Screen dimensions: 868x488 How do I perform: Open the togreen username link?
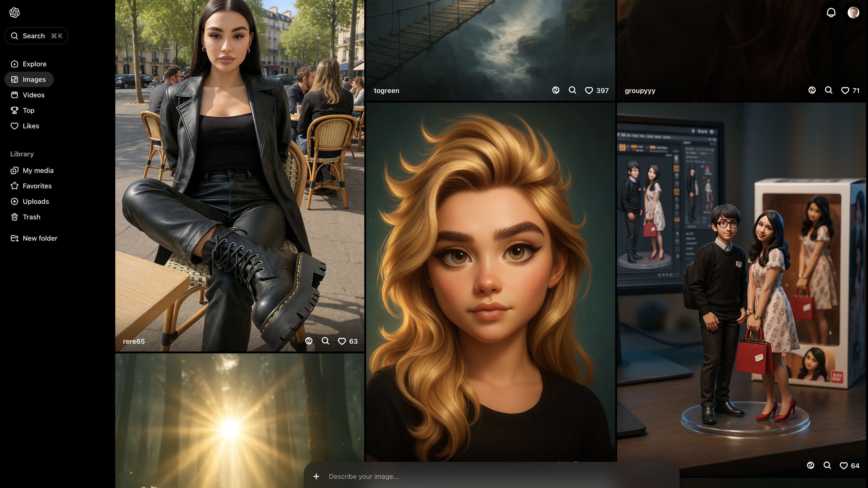[386, 91]
